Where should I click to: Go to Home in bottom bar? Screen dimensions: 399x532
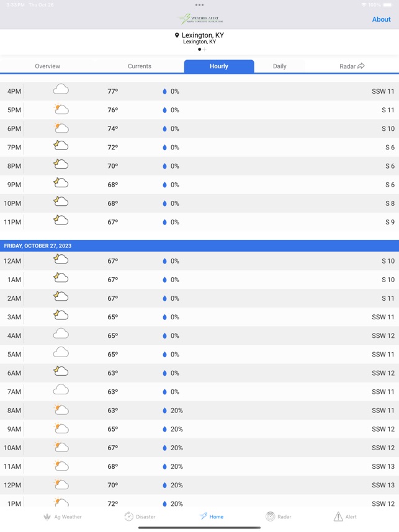coord(211,516)
